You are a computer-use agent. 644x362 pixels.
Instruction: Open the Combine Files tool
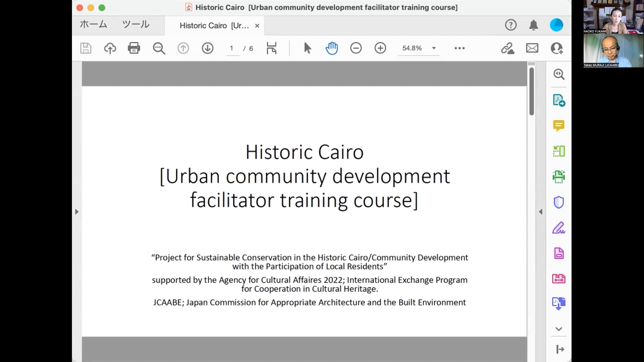[559, 279]
